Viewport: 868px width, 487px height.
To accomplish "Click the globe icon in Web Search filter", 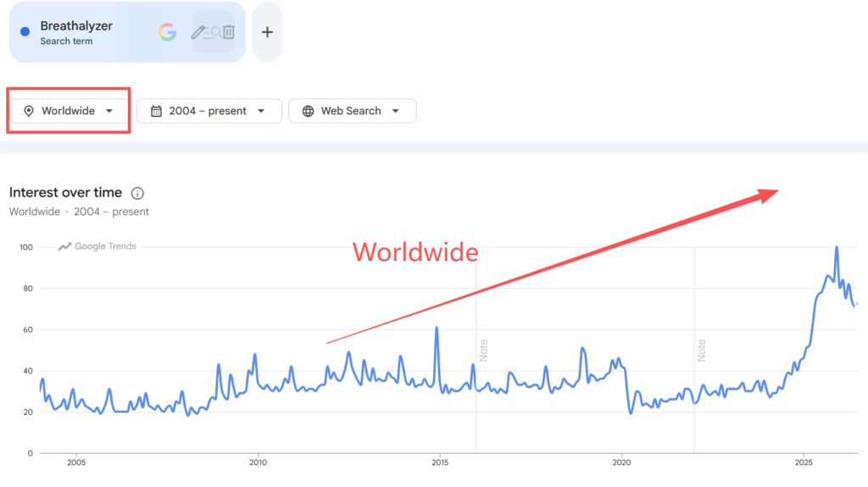I will 308,111.
